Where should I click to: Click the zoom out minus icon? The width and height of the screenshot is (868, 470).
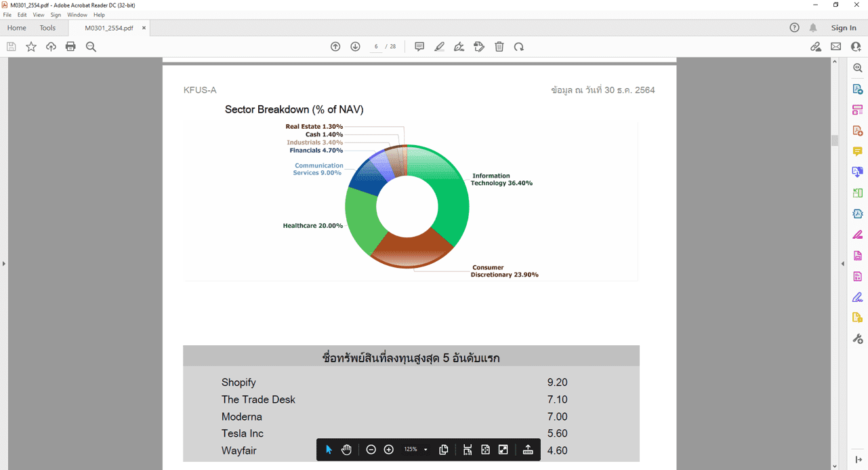pyautogui.click(x=371, y=450)
